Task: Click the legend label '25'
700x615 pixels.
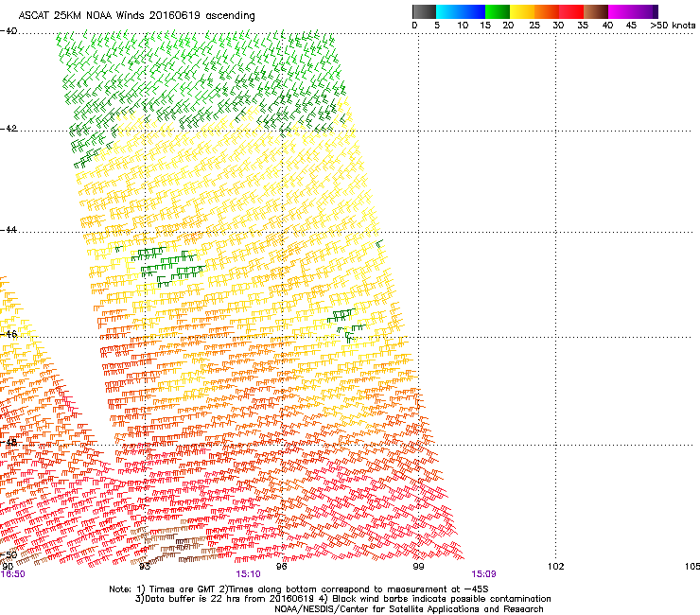Action: 534,25
